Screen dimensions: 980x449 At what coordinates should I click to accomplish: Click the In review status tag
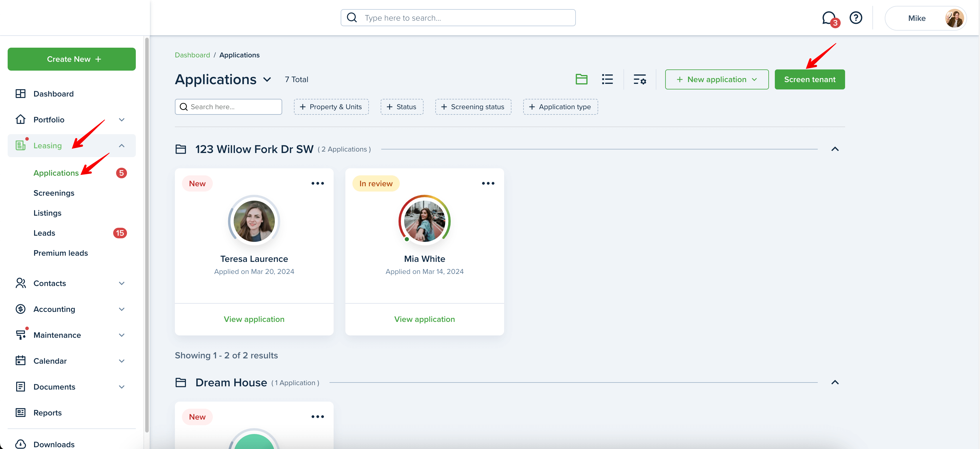pyautogui.click(x=375, y=184)
